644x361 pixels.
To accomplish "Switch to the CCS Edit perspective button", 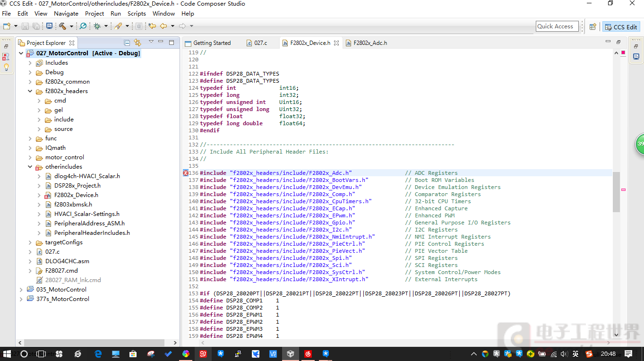I will pyautogui.click(x=621, y=27).
